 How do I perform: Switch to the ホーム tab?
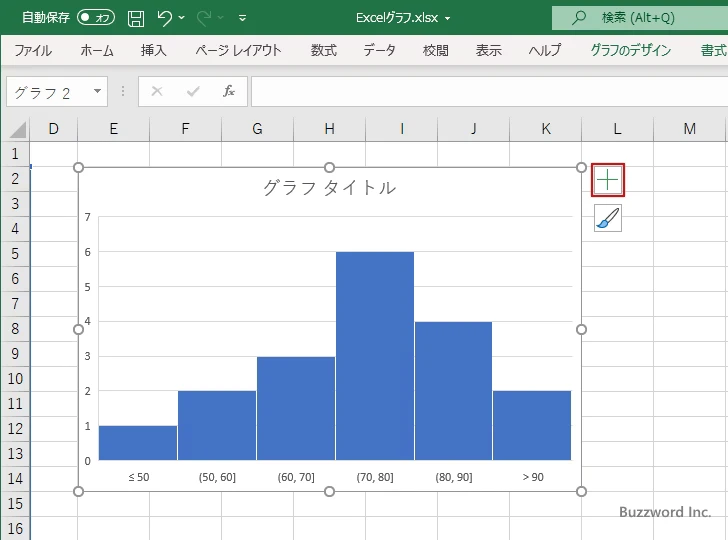[x=97, y=50]
